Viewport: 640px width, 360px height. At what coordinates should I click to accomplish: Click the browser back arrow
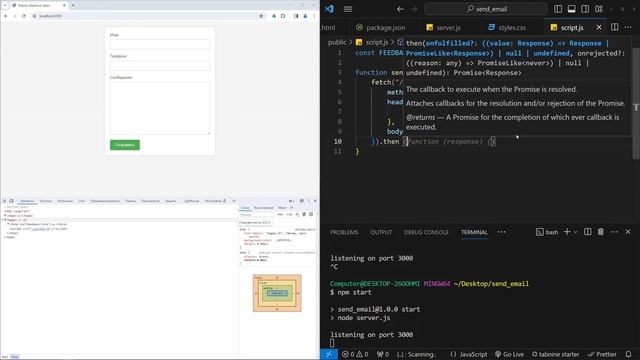point(6,16)
